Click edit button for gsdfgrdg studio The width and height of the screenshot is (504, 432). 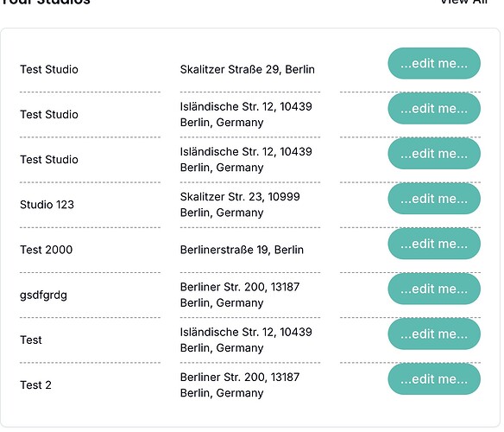[434, 289]
